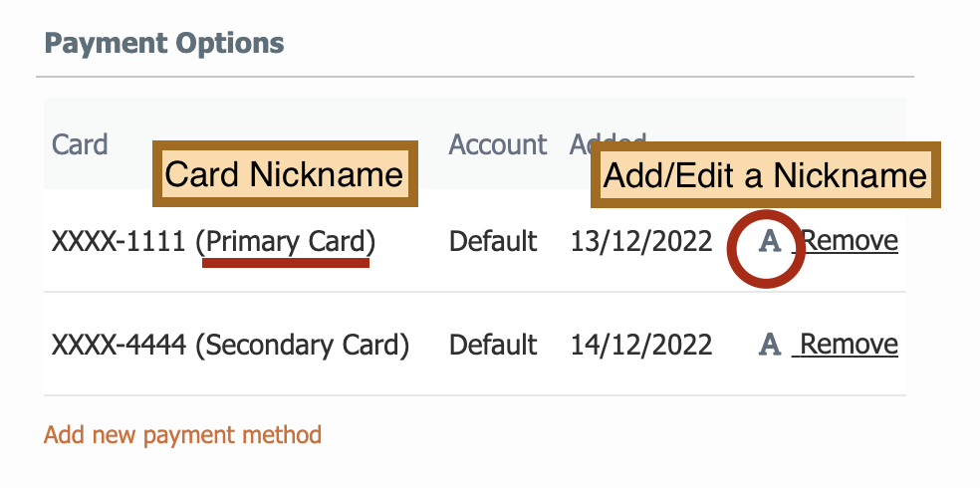980x488 pixels.
Task: Select the XXXX-1111 (Primary Card) entry
Action: [x=214, y=242]
